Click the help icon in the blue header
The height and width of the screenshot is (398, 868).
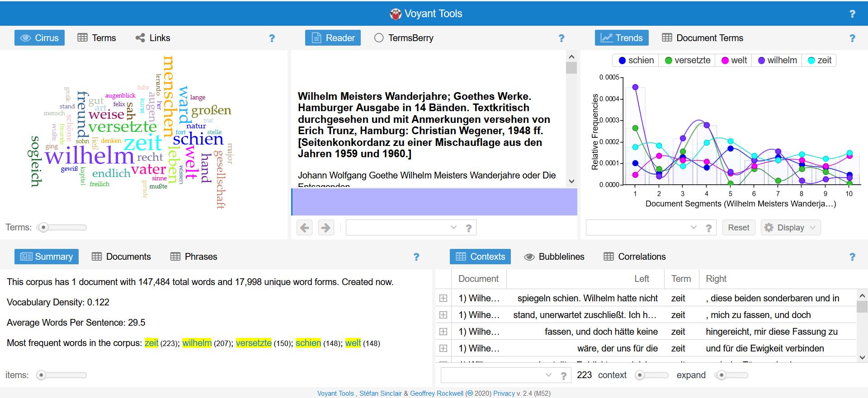pos(852,14)
